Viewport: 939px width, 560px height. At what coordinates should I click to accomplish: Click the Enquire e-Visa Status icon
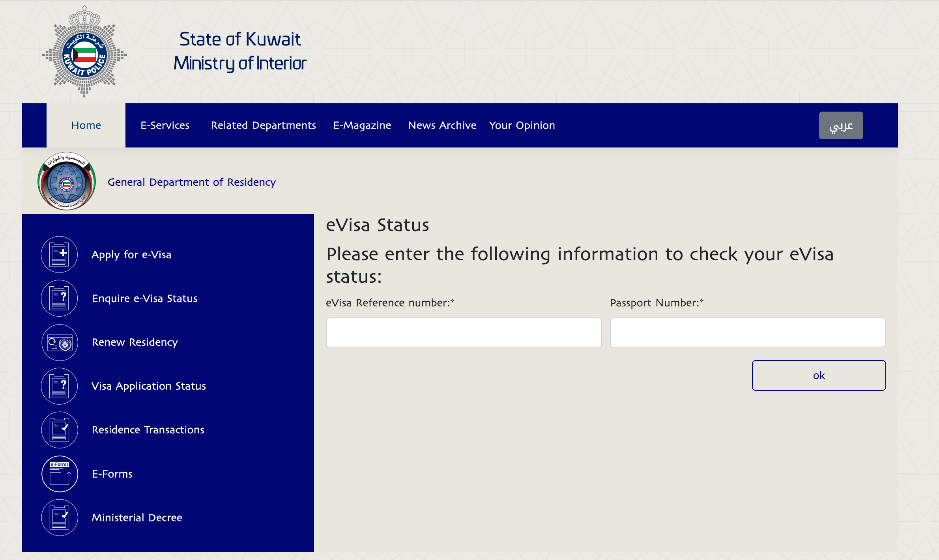[x=61, y=298]
